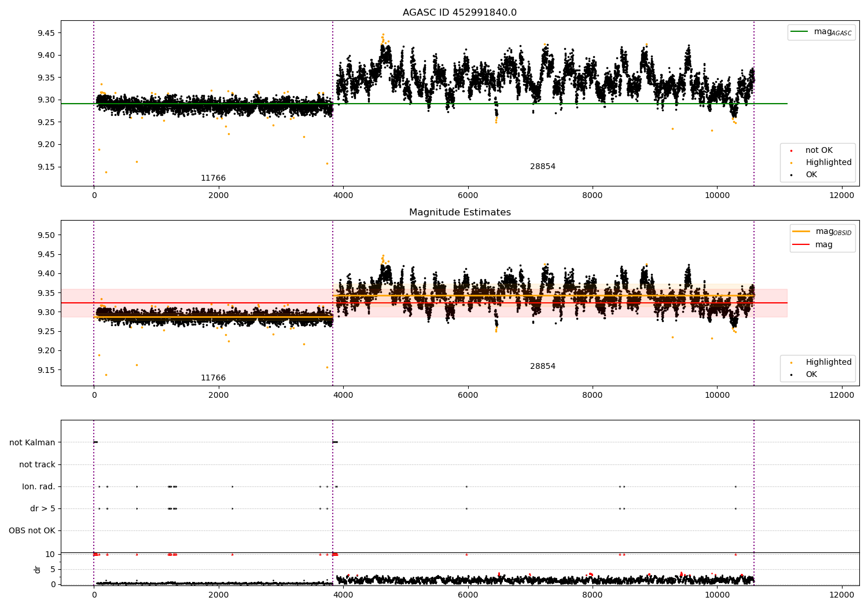Click x-tick '4000' under the dr plot
Screen dimensions: 868x608
coord(343,595)
